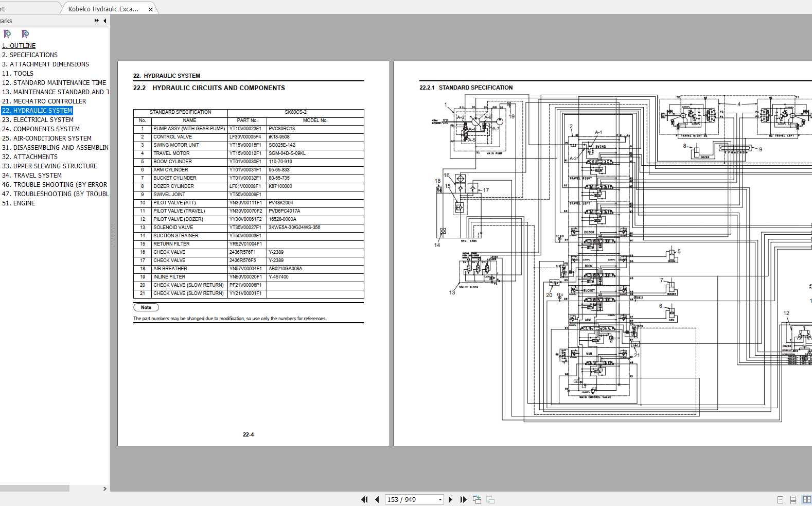Open bookmark 13. MAINTENANCE STANDARD AND T

pyautogui.click(x=55, y=92)
